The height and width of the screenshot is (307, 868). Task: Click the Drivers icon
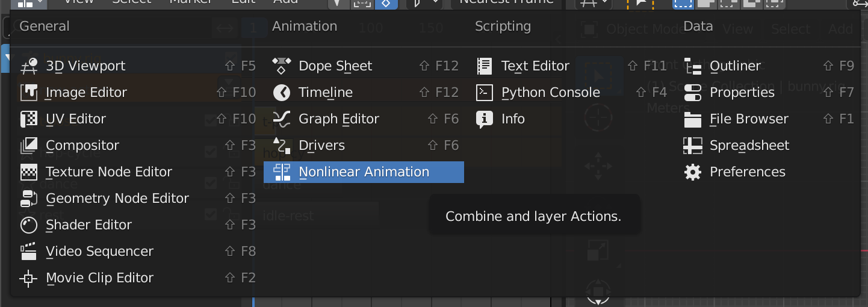(282, 146)
